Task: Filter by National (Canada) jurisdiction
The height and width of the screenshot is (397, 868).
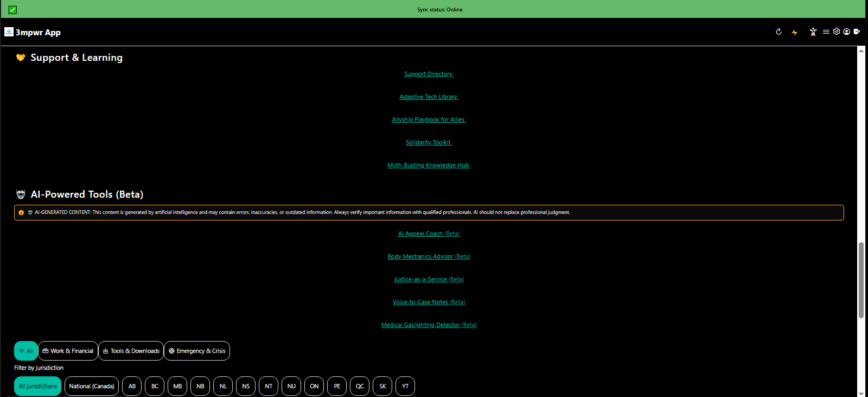Action: pyautogui.click(x=92, y=386)
